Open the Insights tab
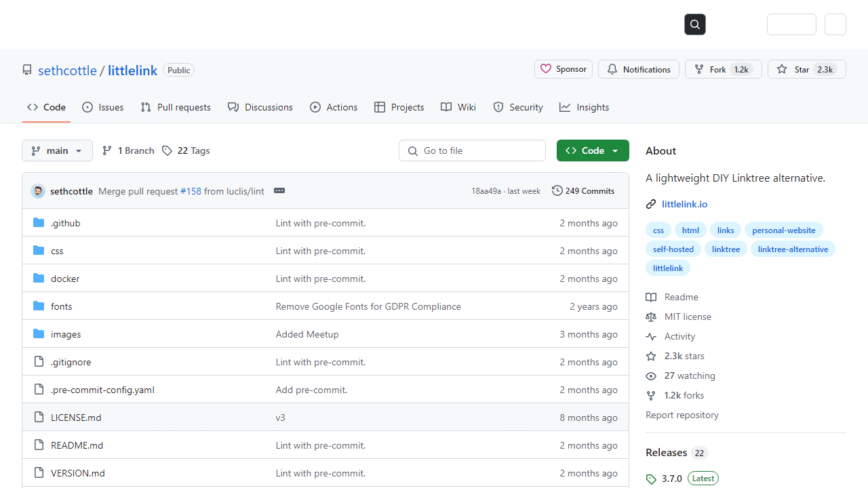The height and width of the screenshot is (488, 868). 584,107
